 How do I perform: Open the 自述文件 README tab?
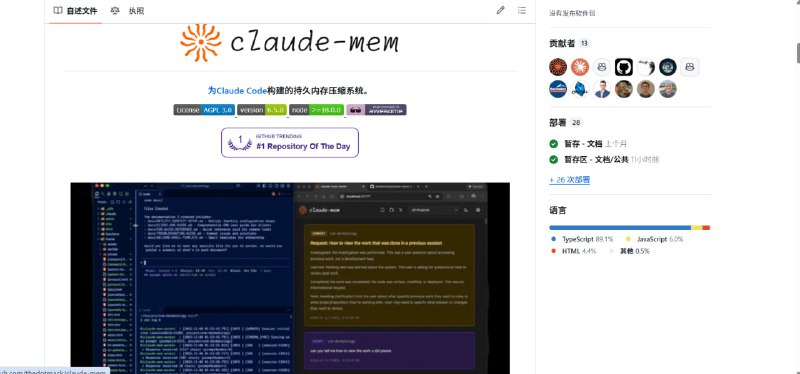tap(75, 11)
